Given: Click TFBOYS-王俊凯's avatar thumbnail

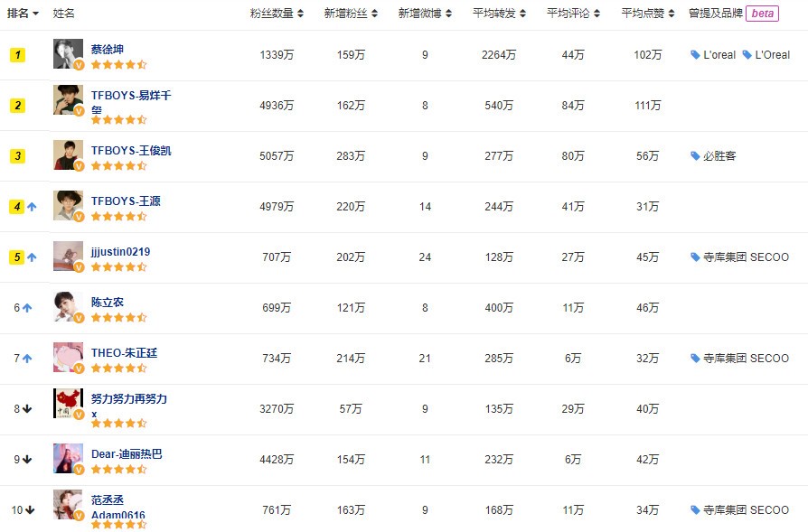Looking at the screenshot, I should pyautogui.click(x=67, y=153).
